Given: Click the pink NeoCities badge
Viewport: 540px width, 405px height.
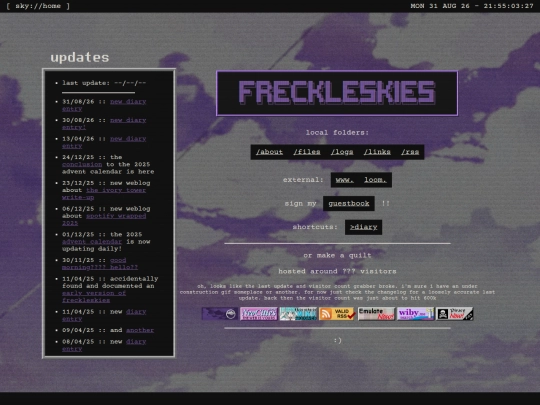Looking at the screenshot, I should 259,314.
